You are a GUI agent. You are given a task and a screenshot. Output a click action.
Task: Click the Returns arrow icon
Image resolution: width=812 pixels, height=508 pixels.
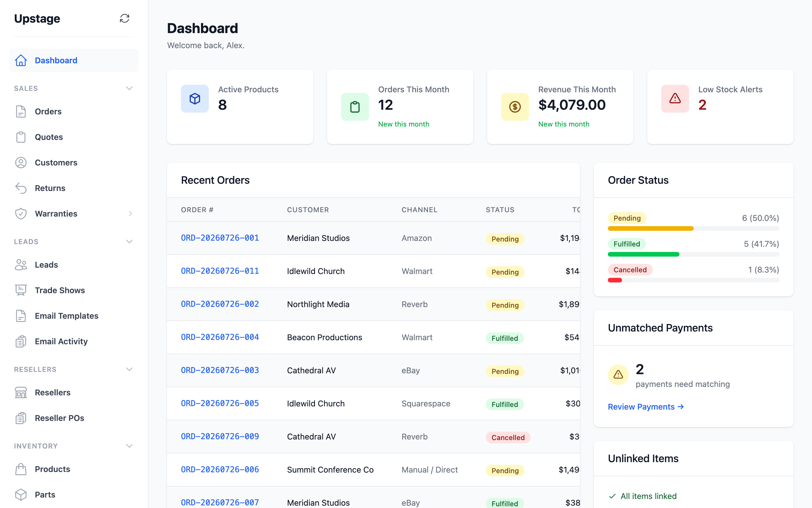coord(21,188)
